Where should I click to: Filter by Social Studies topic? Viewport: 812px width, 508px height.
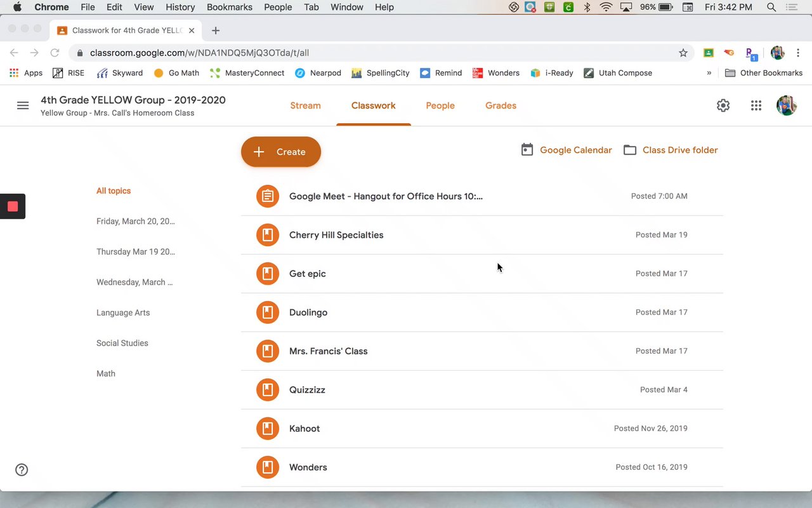point(122,343)
